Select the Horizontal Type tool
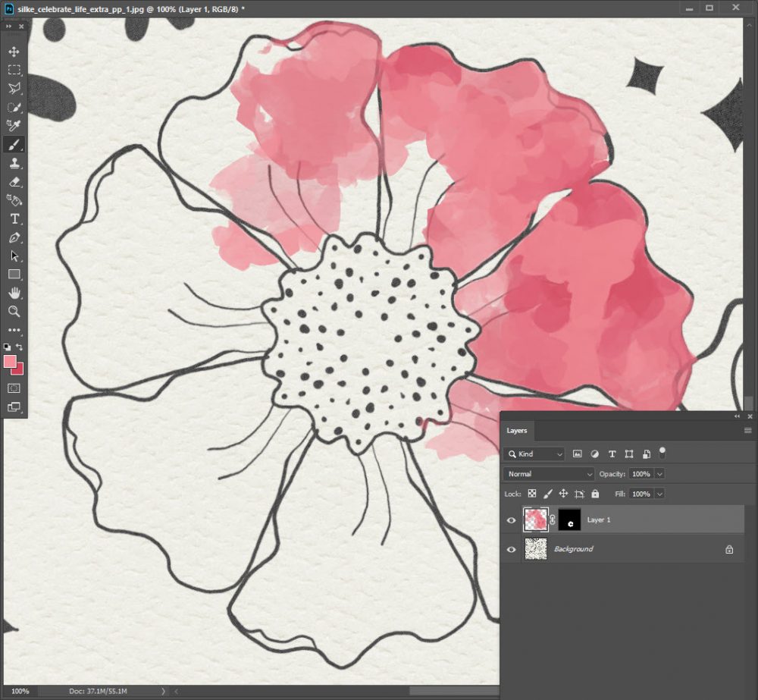The image size is (758, 700). (14, 219)
